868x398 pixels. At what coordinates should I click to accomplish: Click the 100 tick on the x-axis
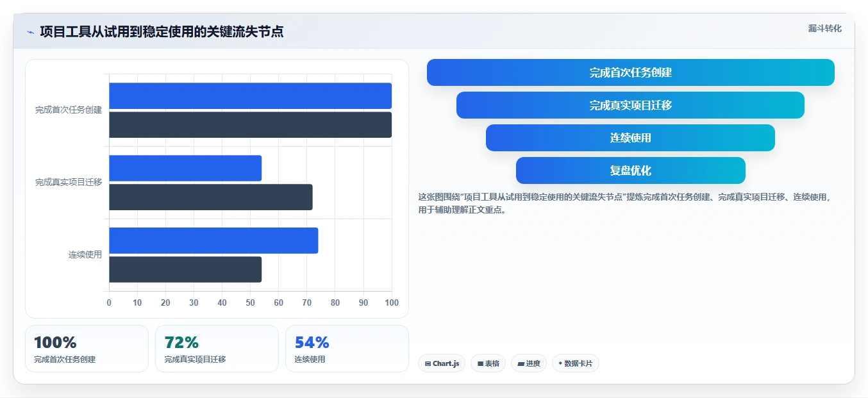click(391, 303)
